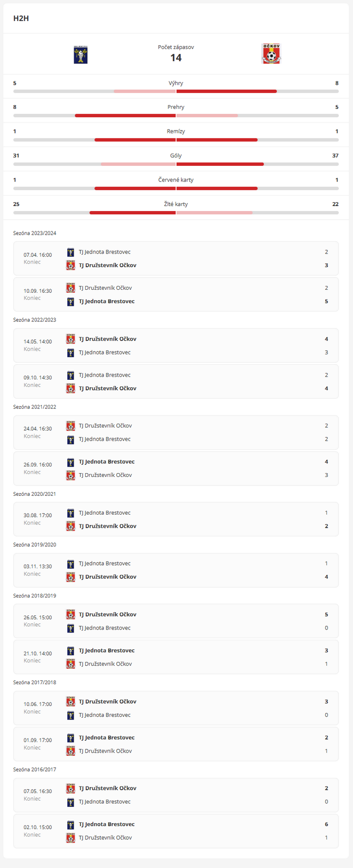Open the 07.05. 16:30 match row
The image size is (353, 868).
(x=176, y=795)
